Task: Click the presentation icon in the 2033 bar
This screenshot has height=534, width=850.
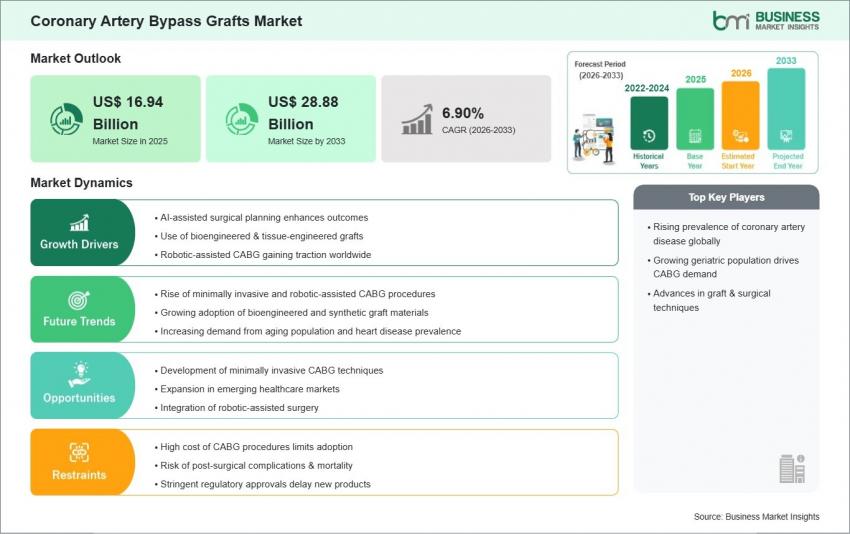Action: [x=786, y=136]
